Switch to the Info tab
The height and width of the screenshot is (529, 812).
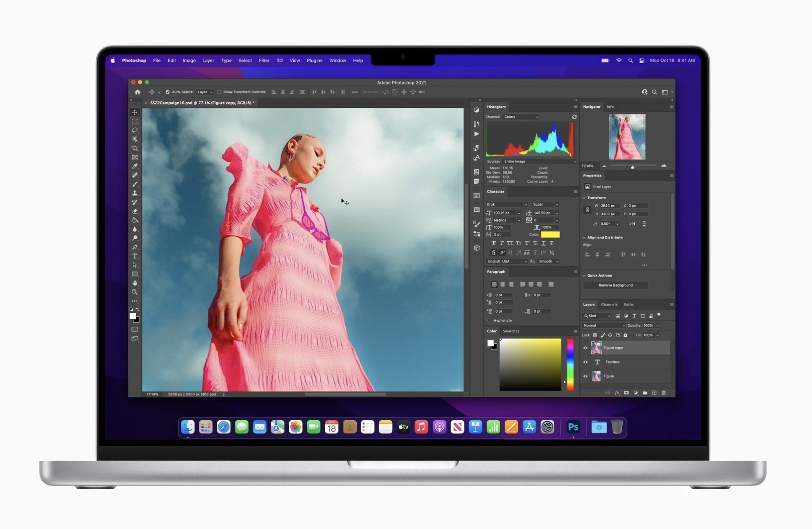pyautogui.click(x=610, y=107)
